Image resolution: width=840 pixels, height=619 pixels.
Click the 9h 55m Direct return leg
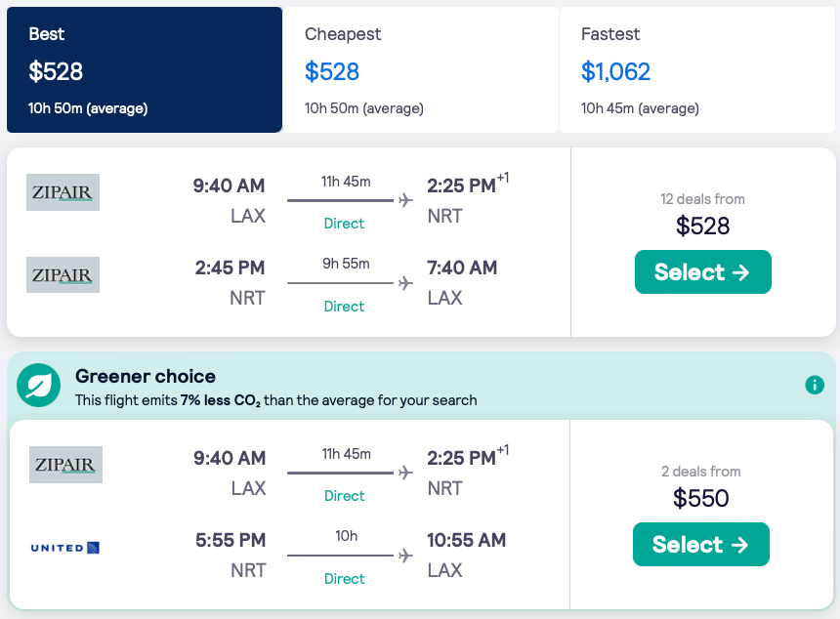(344, 284)
